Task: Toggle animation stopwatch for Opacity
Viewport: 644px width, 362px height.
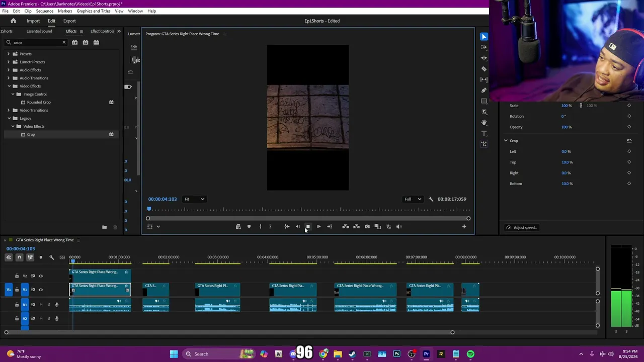Action: tap(629, 127)
